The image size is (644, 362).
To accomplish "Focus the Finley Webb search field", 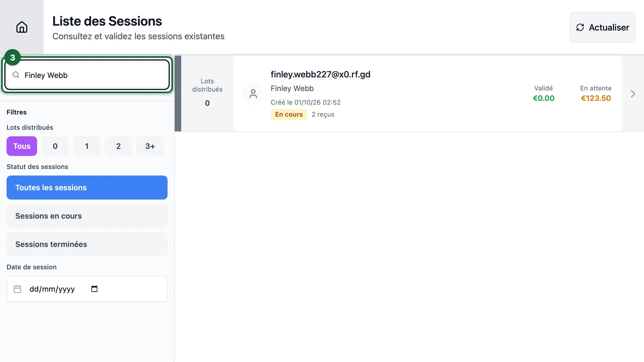I will pos(87,75).
